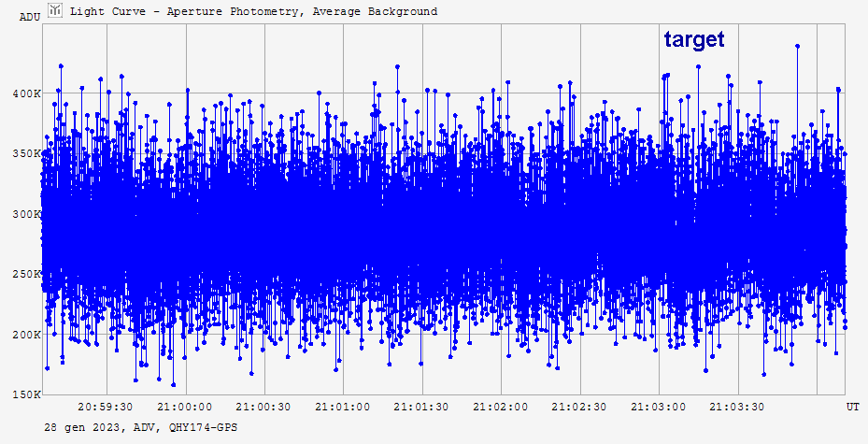Click the 21:03:30 time label
The height and width of the screenshot is (444, 868).
coord(737,407)
